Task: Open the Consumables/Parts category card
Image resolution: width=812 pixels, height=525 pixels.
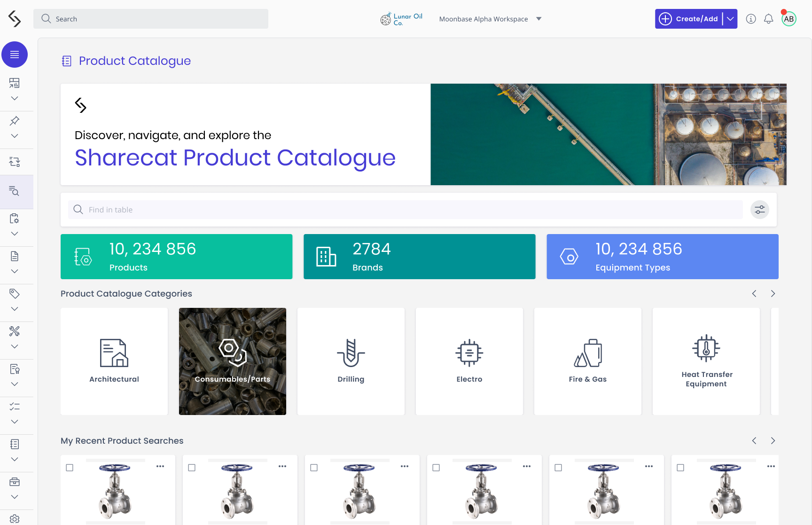Action: point(233,361)
